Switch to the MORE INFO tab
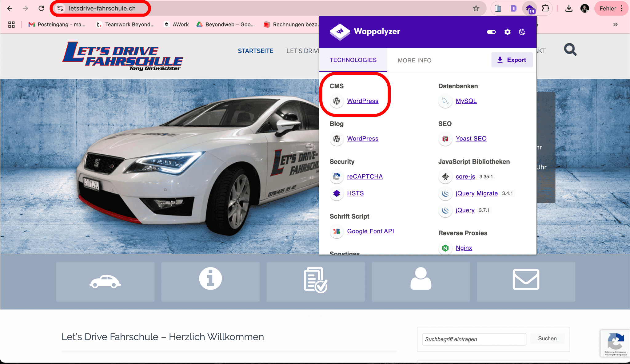The width and height of the screenshot is (630, 364). click(415, 60)
